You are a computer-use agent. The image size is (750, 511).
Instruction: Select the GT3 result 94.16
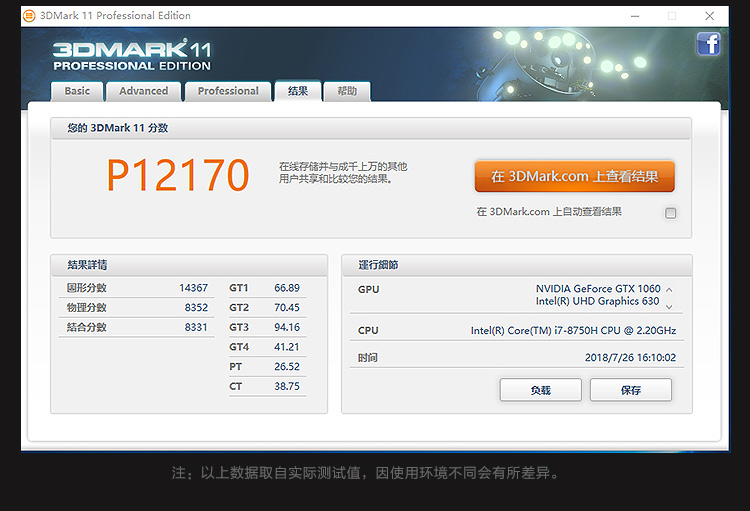pyautogui.click(x=287, y=327)
